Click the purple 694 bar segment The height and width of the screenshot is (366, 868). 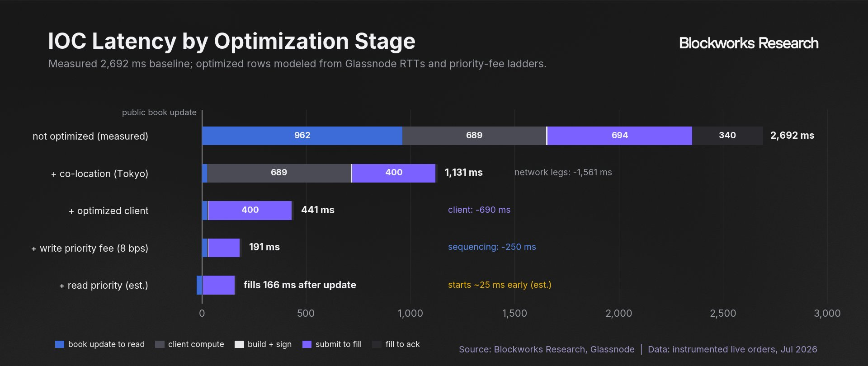point(620,136)
